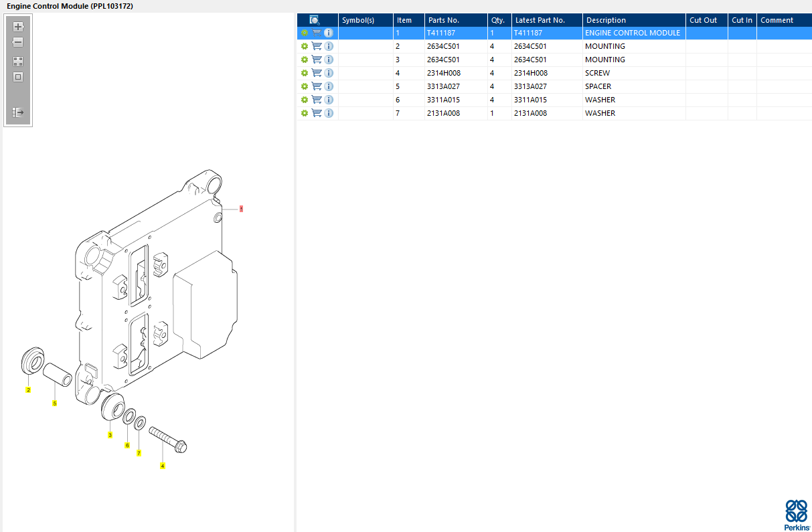Click the four-squares view icon in diagram toolbar

click(x=18, y=61)
